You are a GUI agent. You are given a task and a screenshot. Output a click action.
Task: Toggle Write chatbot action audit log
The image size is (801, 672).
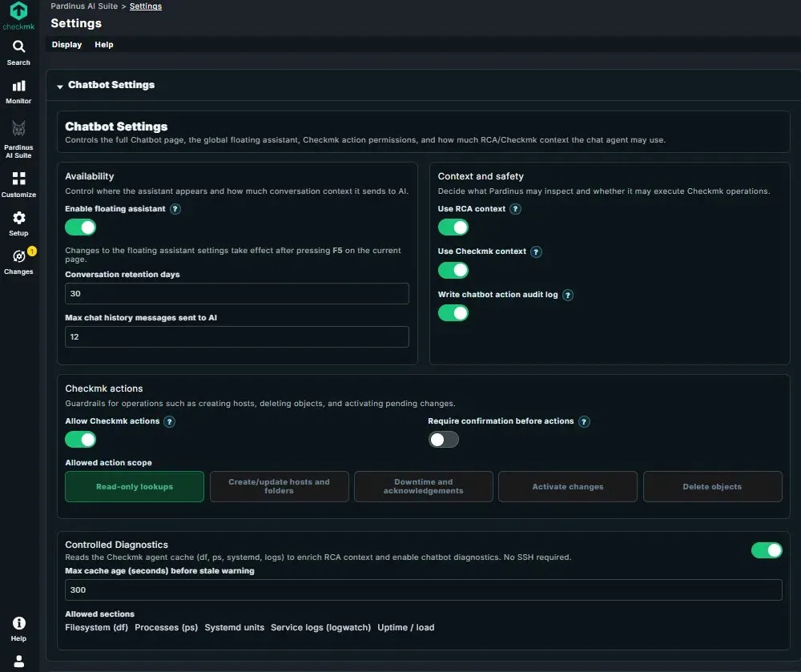coord(453,313)
